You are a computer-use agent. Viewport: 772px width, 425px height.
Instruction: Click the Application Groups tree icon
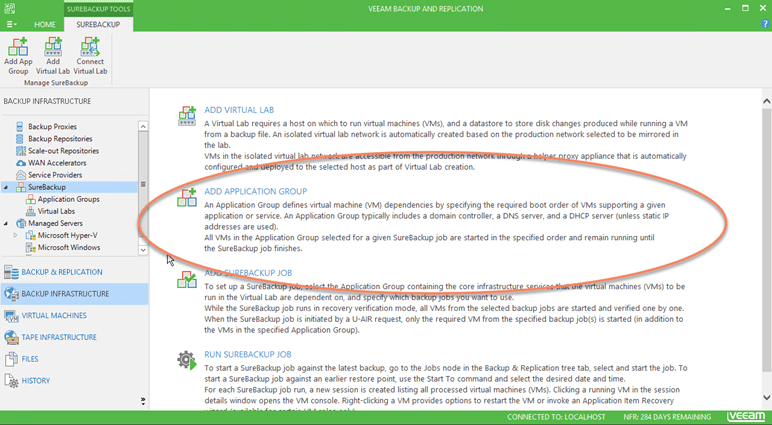31,199
